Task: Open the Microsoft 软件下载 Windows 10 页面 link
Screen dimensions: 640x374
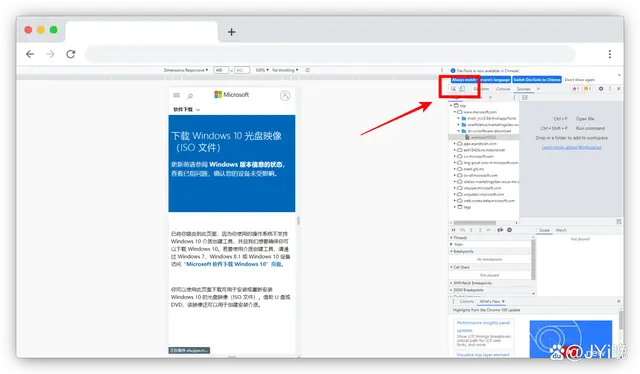Action: pyautogui.click(x=233, y=264)
